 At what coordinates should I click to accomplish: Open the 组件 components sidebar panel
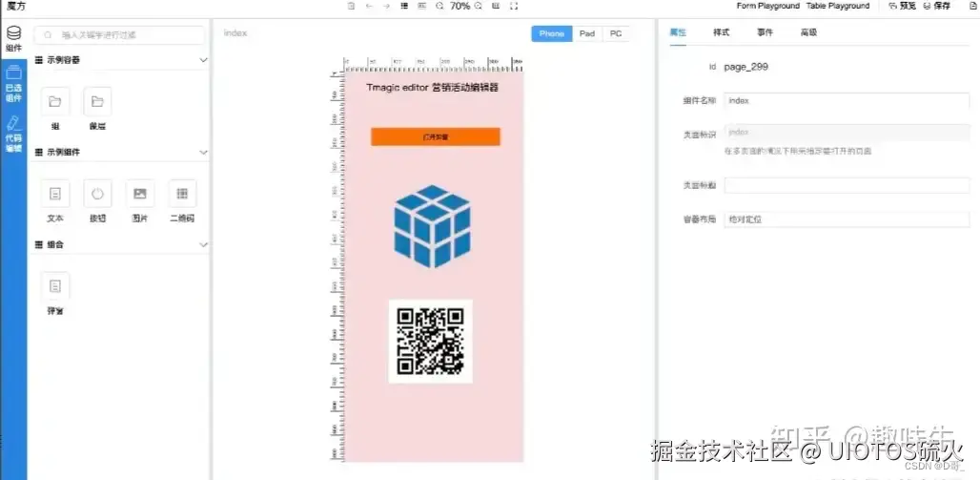pos(13,39)
